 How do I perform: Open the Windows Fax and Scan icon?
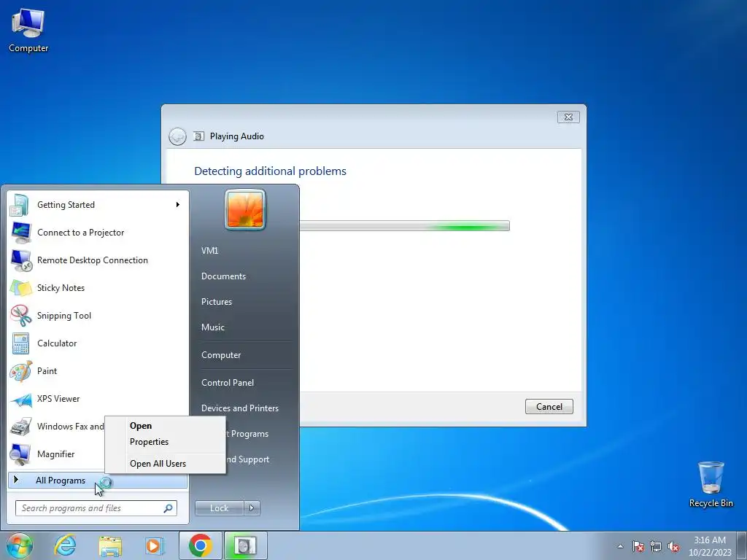coord(20,427)
